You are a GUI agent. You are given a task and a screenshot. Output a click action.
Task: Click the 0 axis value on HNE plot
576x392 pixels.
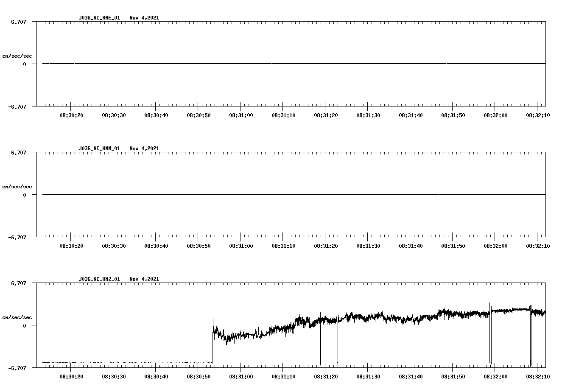coord(25,64)
